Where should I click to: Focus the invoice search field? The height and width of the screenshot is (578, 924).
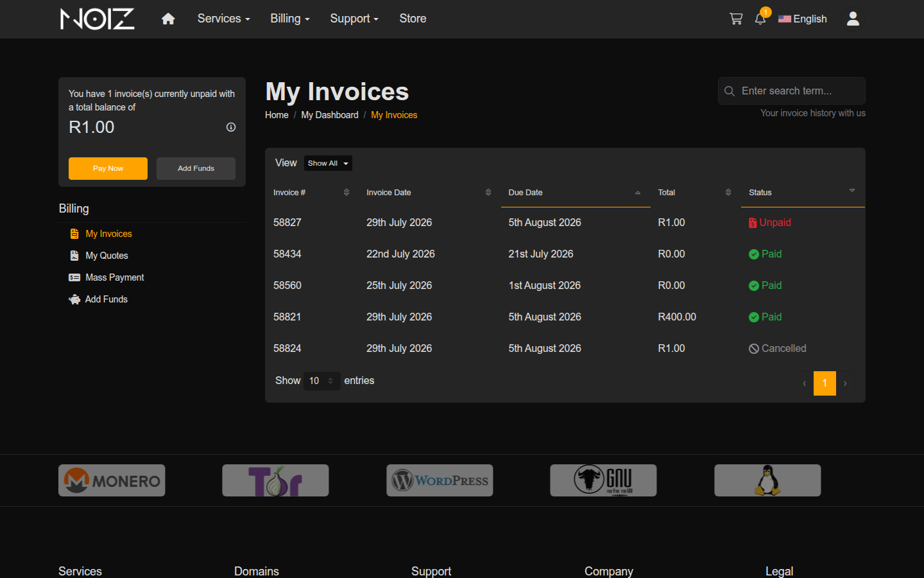[x=792, y=91]
